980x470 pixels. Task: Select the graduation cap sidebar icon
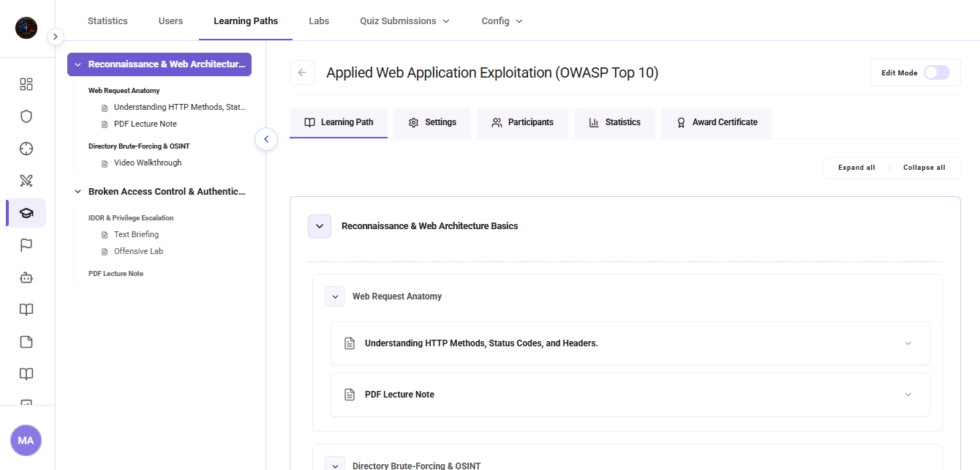point(26,213)
